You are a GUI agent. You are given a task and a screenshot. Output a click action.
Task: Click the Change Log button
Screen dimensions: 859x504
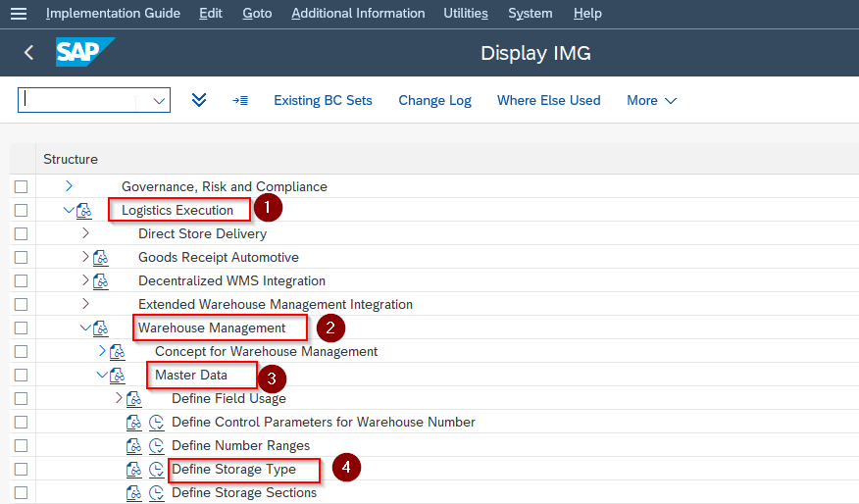(435, 100)
